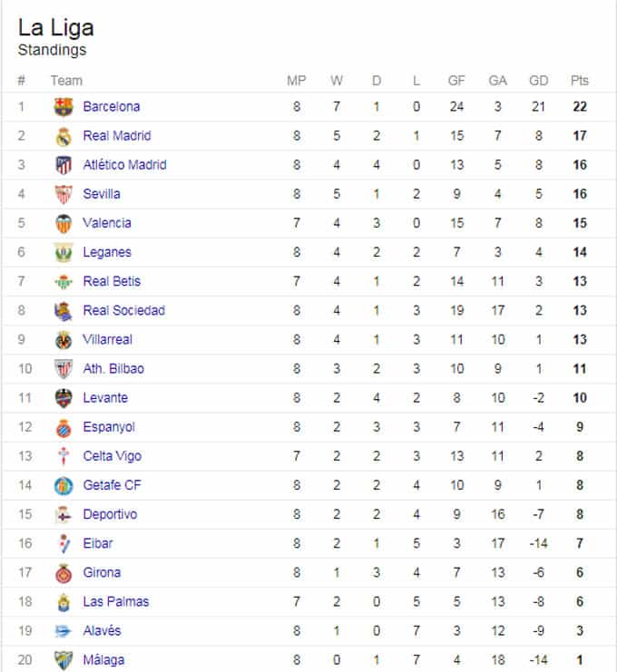Image resolution: width=617 pixels, height=672 pixels.
Task: Select the Getafe CF link
Action: pos(112,485)
